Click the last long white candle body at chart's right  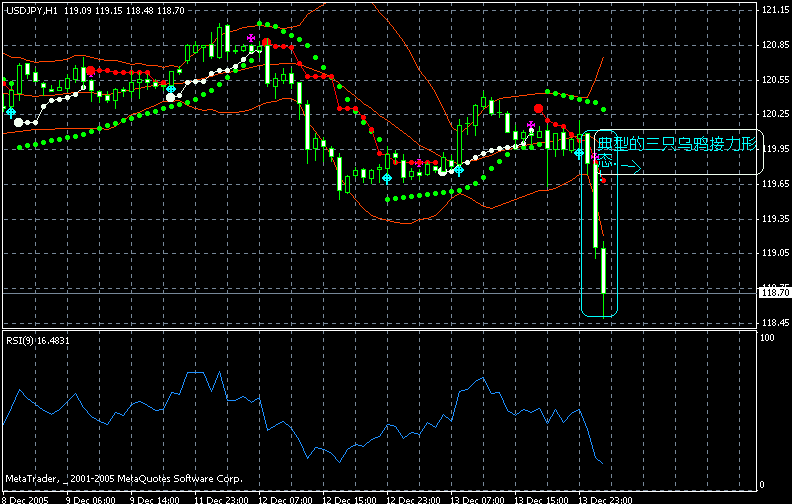point(604,270)
